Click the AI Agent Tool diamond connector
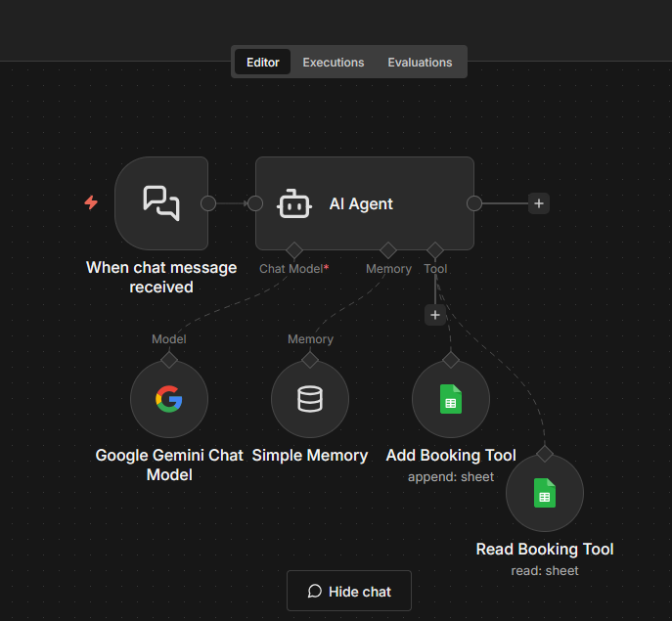Viewport: 672px width, 621px height. [435, 250]
